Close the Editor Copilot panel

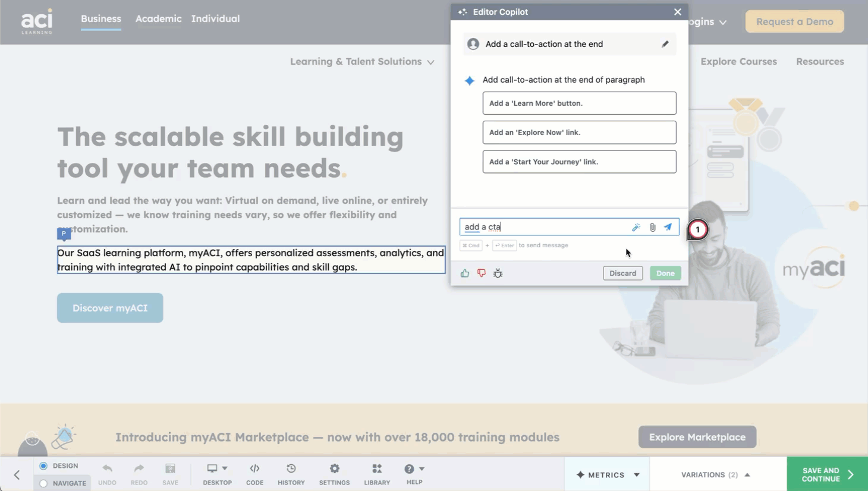pyautogui.click(x=677, y=12)
